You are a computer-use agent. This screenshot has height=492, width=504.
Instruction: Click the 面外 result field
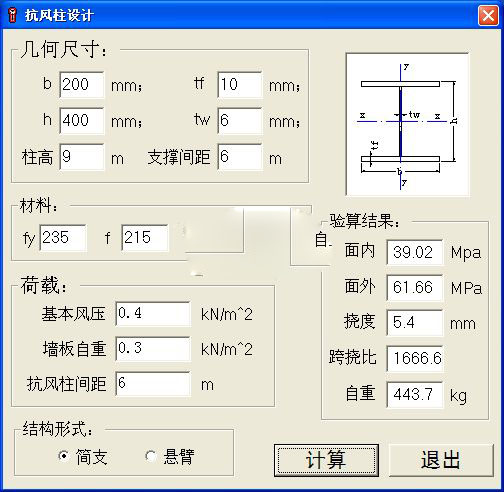[415, 287]
